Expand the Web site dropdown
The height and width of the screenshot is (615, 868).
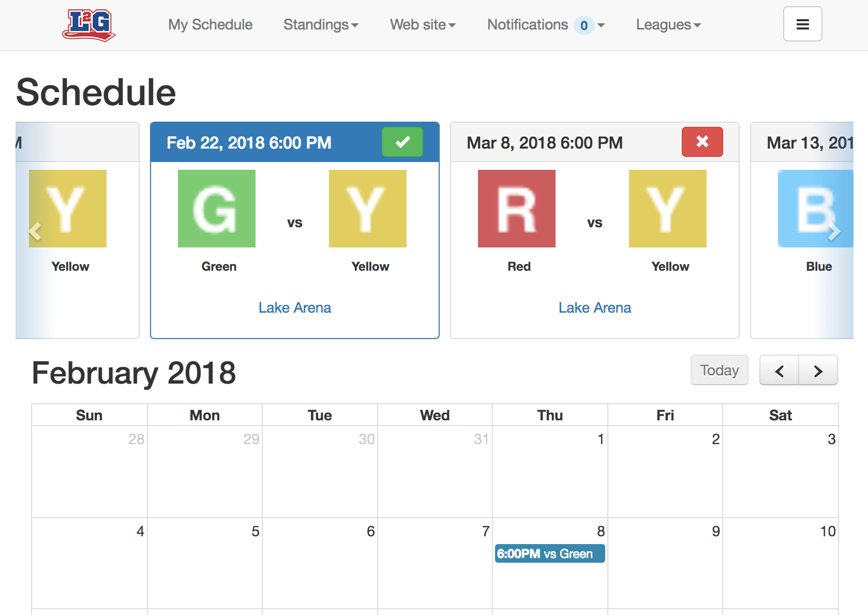[423, 25]
